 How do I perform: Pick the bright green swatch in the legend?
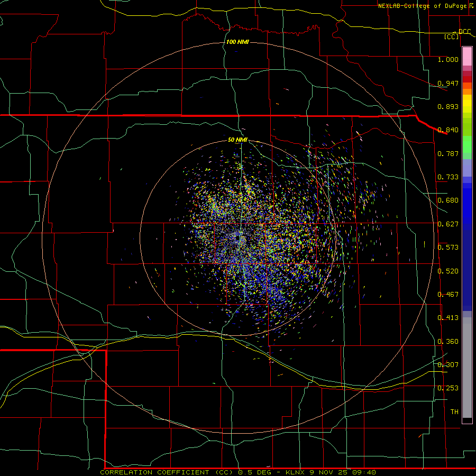point(467,144)
